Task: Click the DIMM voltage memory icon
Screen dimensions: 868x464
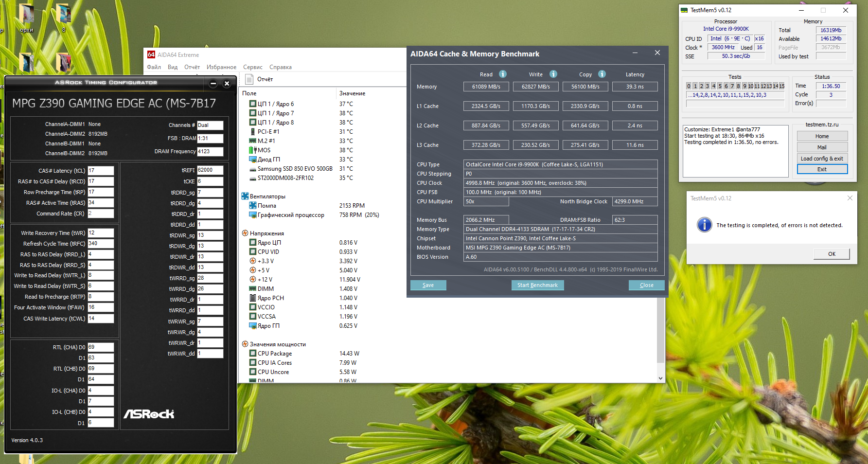Action: tap(253, 288)
